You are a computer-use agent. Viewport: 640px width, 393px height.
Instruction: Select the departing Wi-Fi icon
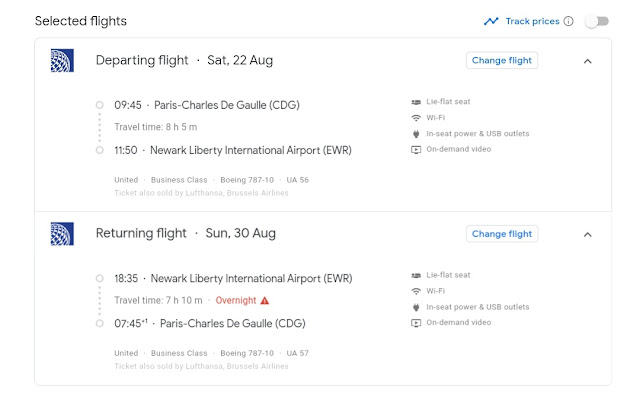416,118
